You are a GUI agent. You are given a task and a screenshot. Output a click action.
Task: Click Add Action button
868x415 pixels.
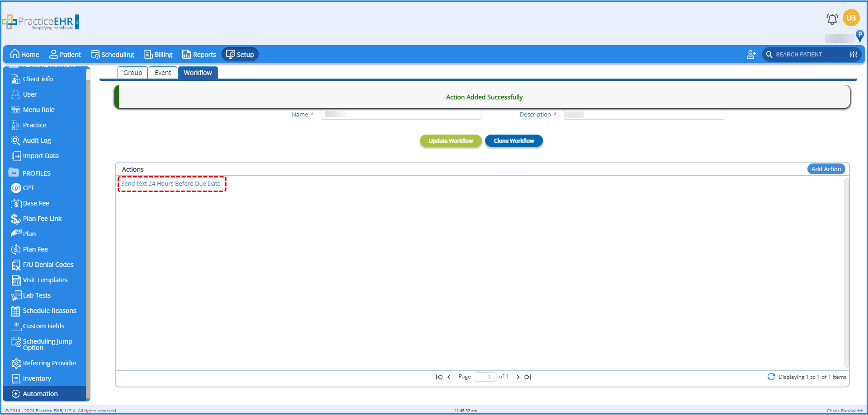pyautogui.click(x=826, y=169)
